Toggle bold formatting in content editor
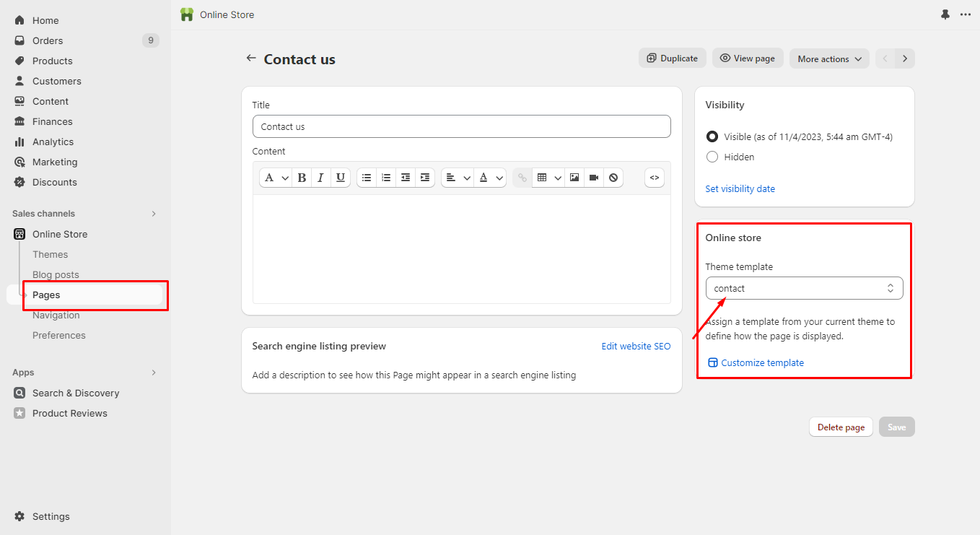This screenshot has width=980, height=535. 302,178
